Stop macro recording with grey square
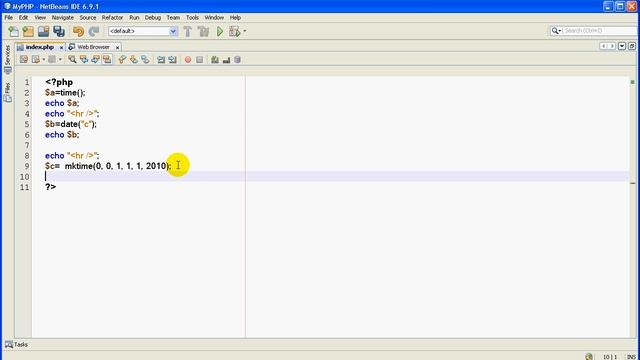This screenshot has height=360, width=640. tap(199, 60)
